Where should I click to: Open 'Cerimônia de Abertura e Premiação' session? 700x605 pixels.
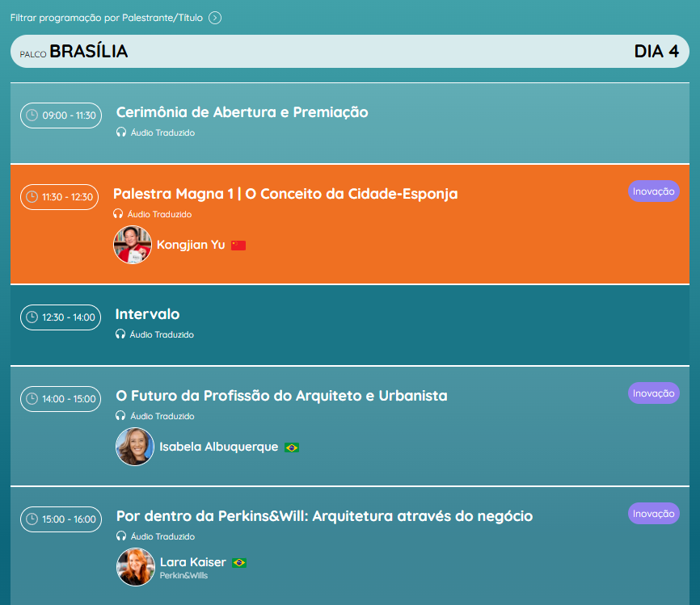point(242,112)
